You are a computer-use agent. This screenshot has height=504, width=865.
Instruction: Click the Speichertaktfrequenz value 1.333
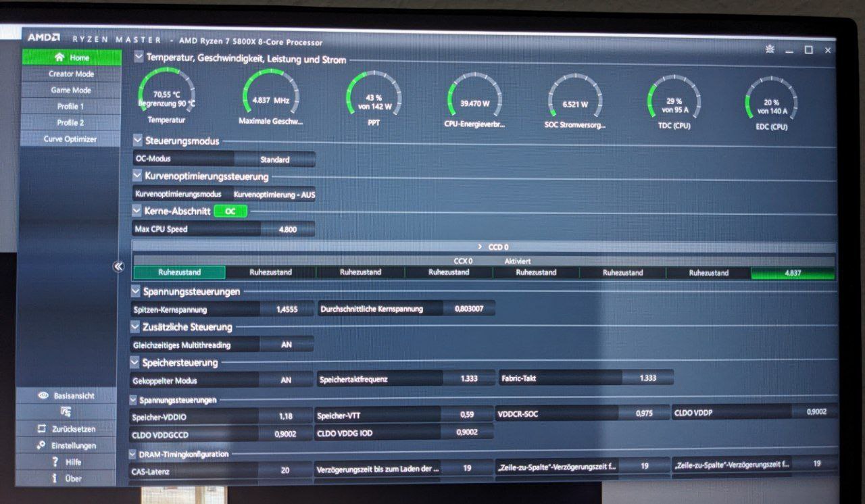469,378
